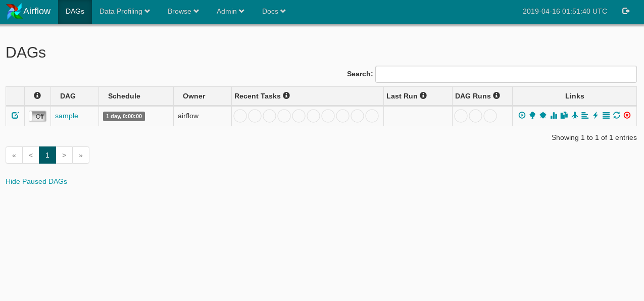Click the logout icon in navbar
Viewport: 644px width, 301px height.
[626, 11]
